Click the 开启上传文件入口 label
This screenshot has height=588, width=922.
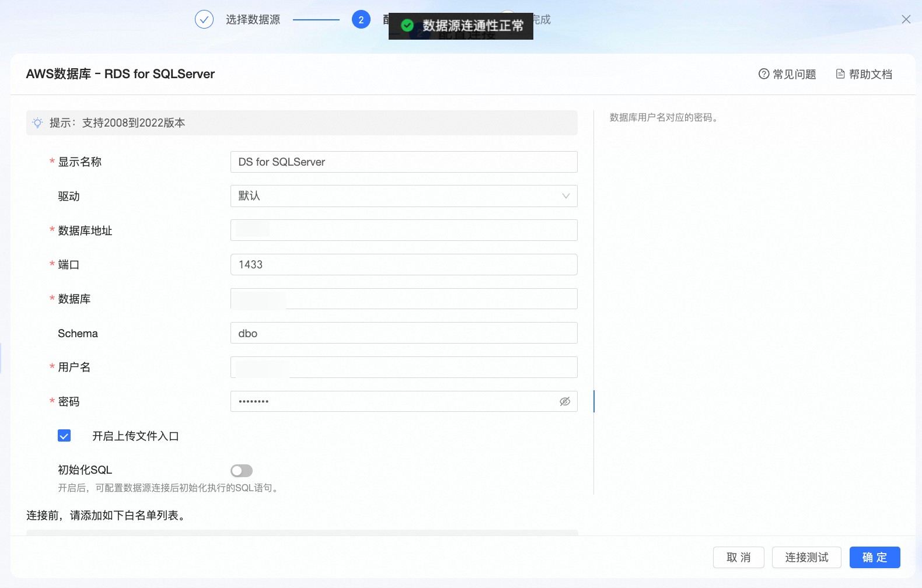135,436
